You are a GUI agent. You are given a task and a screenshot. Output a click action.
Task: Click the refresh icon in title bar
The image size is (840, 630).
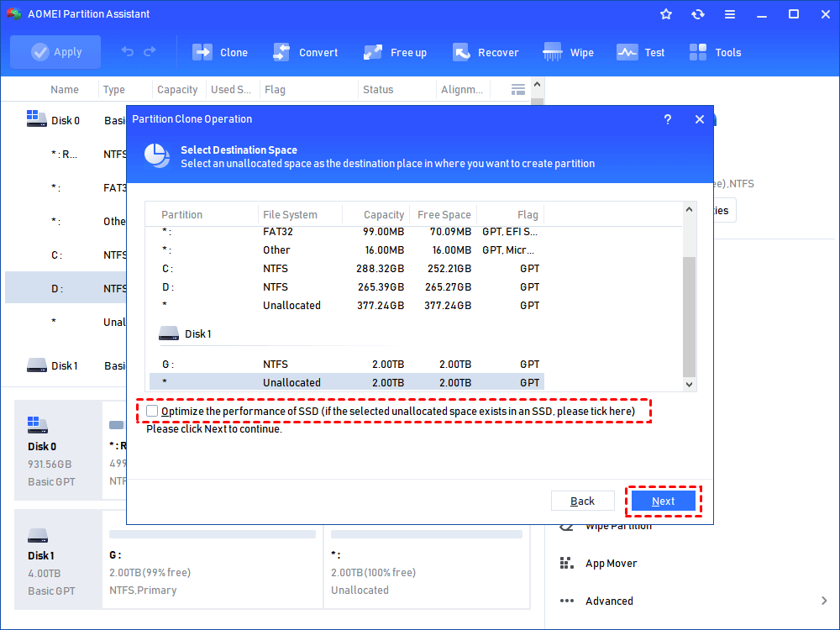tap(697, 14)
